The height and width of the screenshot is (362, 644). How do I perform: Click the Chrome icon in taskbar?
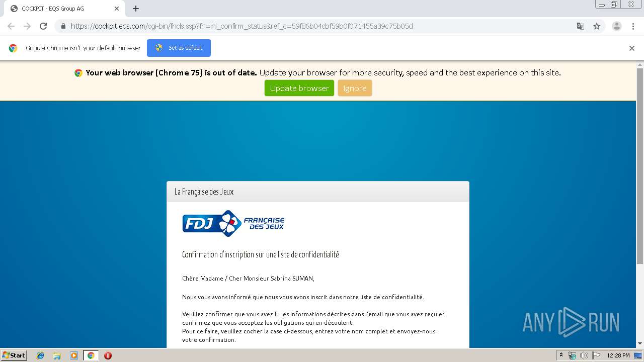[91, 355]
